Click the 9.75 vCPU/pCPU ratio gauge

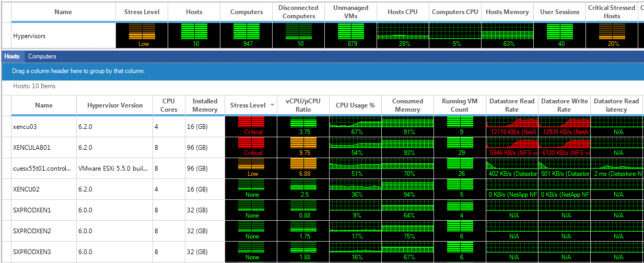(x=303, y=147)
